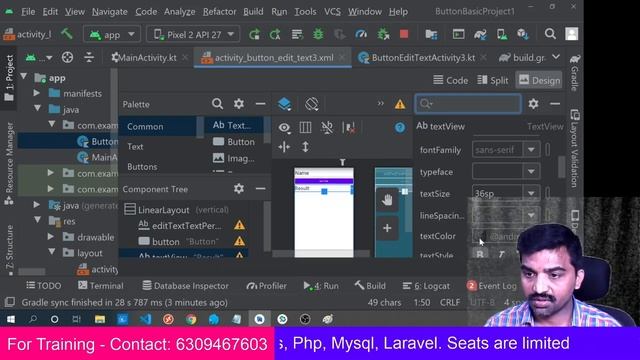Open the app run configuration dropdown
640x360 pixels.
pyautogui.click(x=112, y=34)
